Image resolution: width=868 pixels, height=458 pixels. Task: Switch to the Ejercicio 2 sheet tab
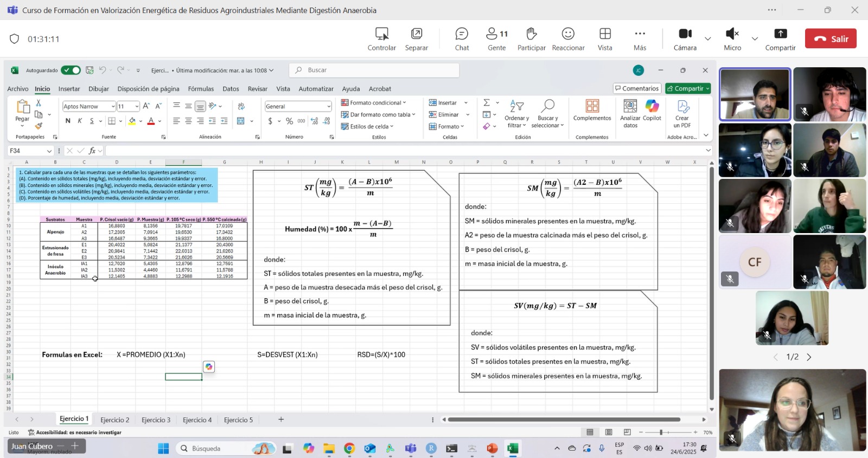coord(115,420)
